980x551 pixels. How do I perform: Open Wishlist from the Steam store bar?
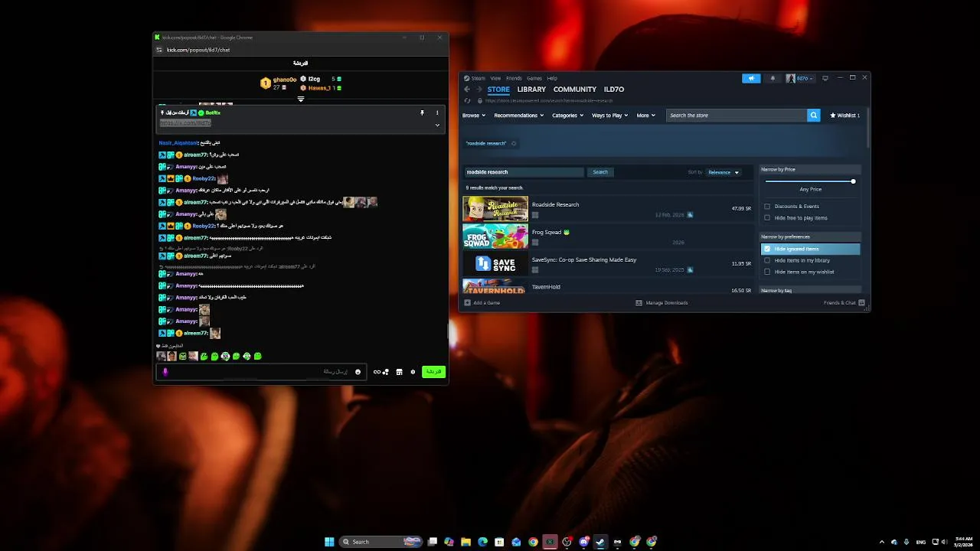(x=844, y=115)
